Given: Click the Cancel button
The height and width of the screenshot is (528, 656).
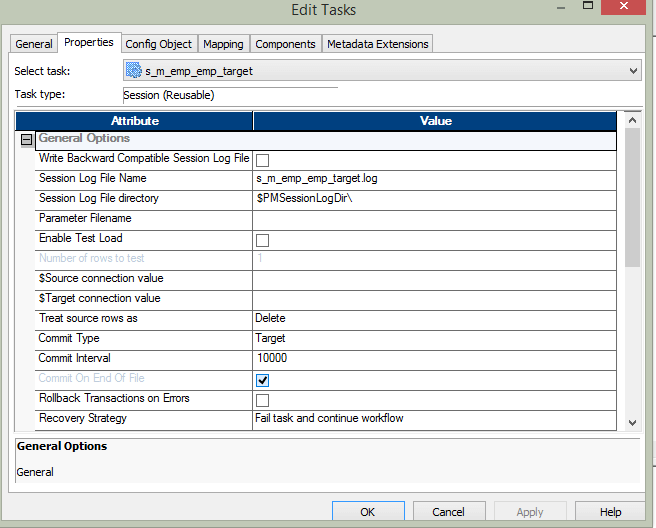Looking at the screenshot, I should click(x=448, y=511).
